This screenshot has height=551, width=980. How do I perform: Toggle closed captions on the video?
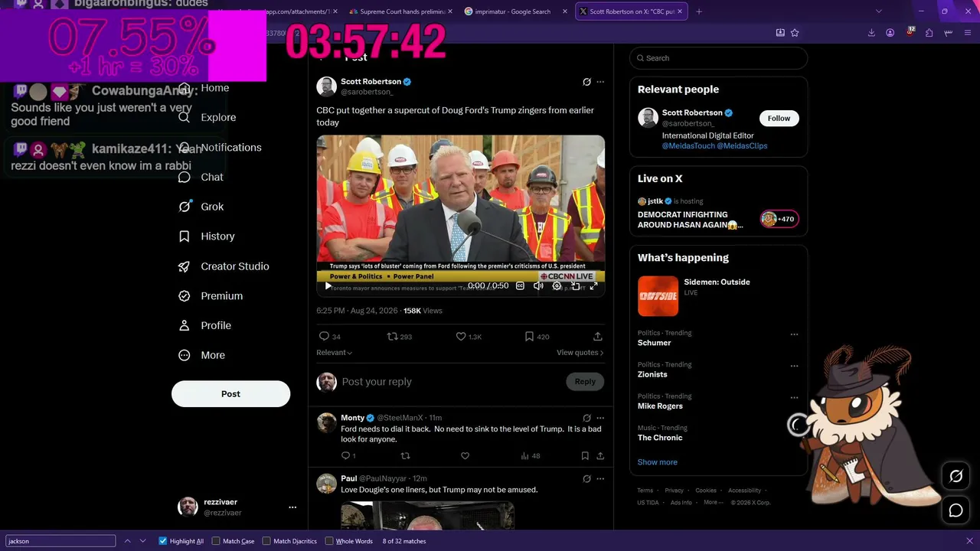520,286
